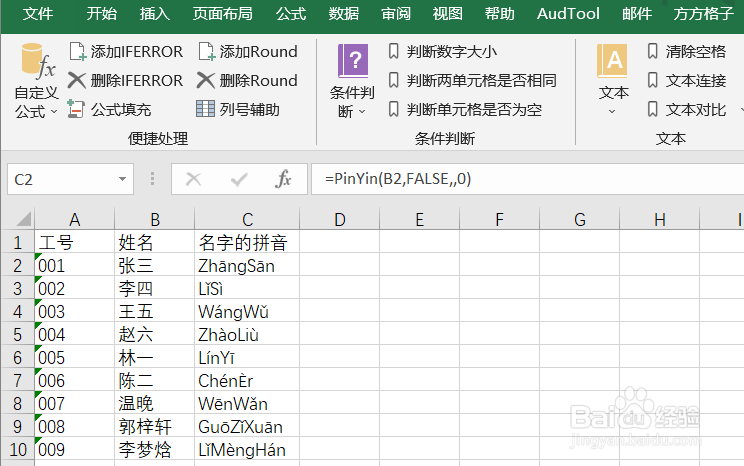Switch to the 页面布局 ribbon tab
Viewport: 744px width, 466px height.
coord(223,13)
